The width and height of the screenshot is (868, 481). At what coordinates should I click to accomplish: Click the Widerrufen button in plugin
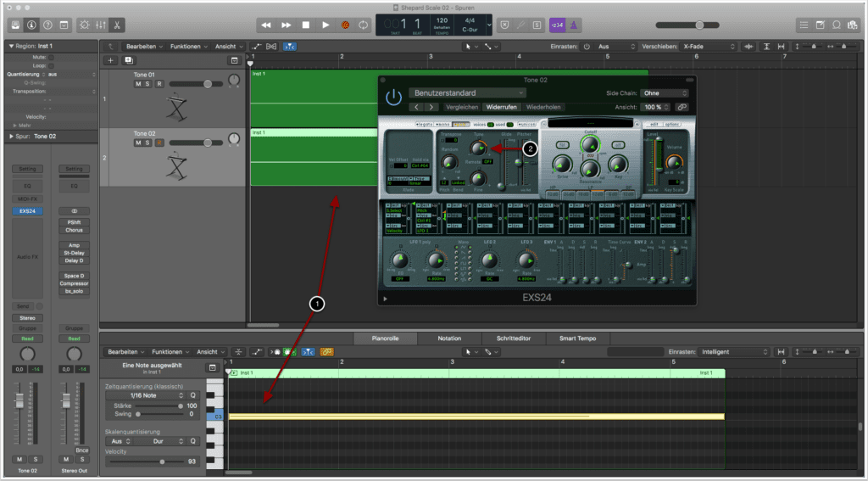[x=502, y=108]
